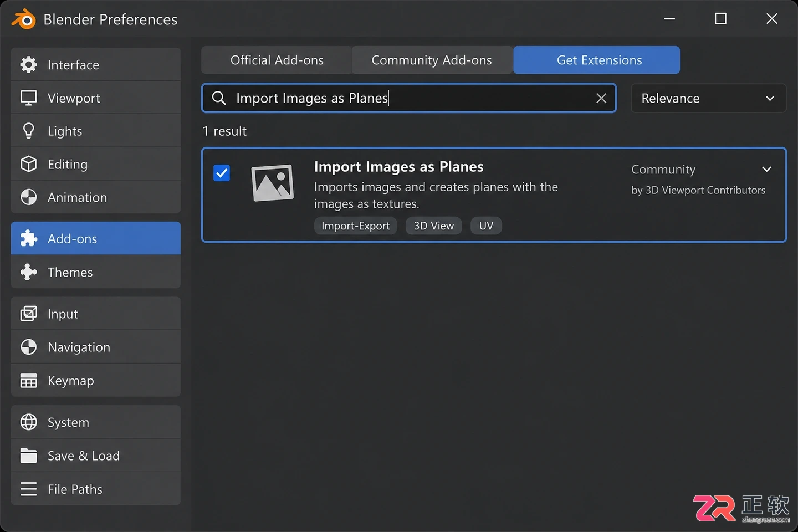798x532 pixels.
Task: Open the Editing preferences section
Action: (96, 164)
